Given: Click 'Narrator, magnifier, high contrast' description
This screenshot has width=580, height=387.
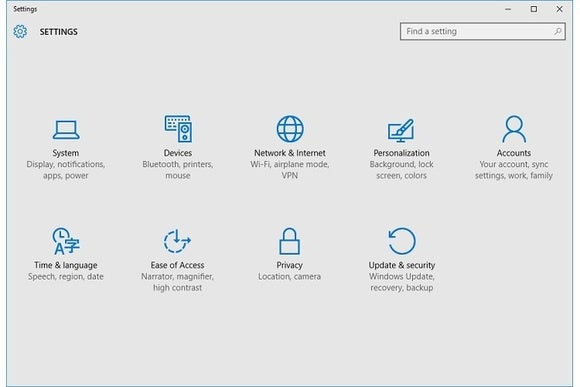Looking at the screenshot, I should 177,282.
